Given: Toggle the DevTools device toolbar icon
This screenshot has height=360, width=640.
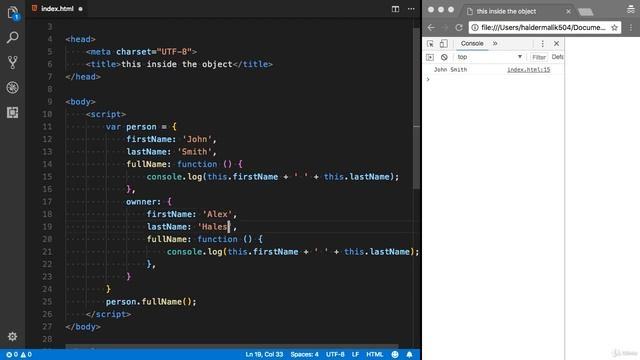Looking at the screenshot, I should point(444,43).
